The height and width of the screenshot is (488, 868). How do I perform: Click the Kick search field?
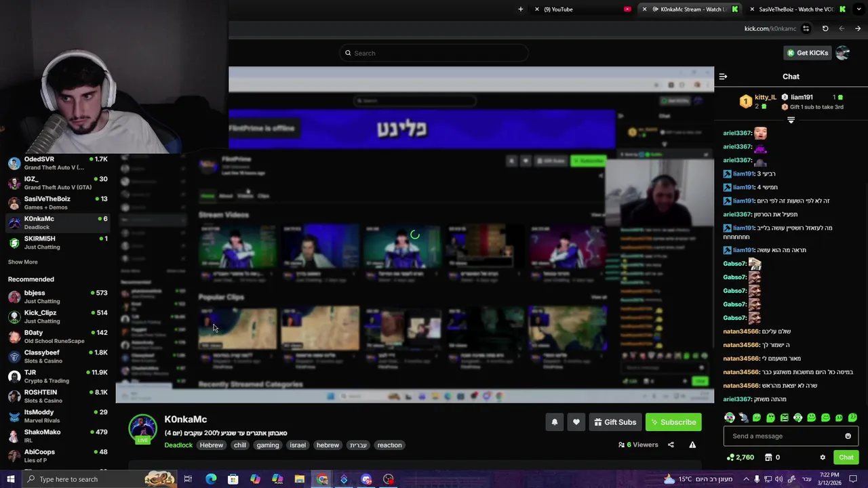click(434, 53)
